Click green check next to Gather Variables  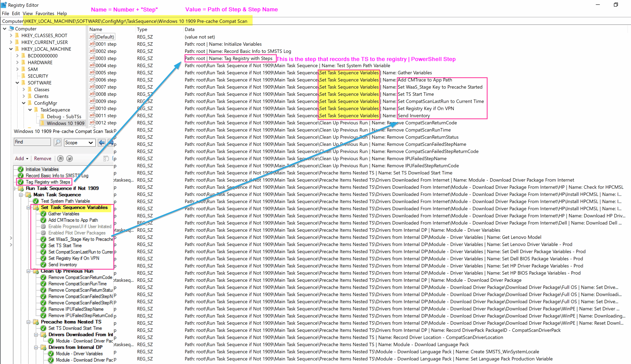[43, 214]
